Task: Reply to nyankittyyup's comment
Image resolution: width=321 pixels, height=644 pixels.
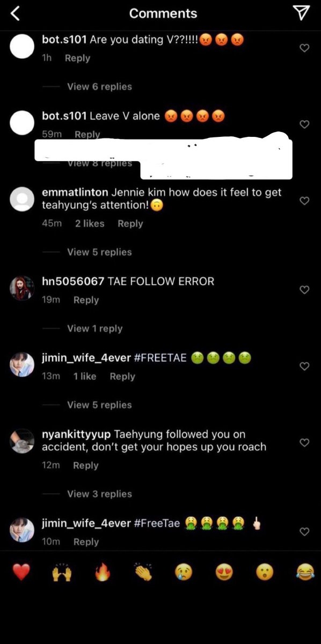Action: click(x=86, y=465)
